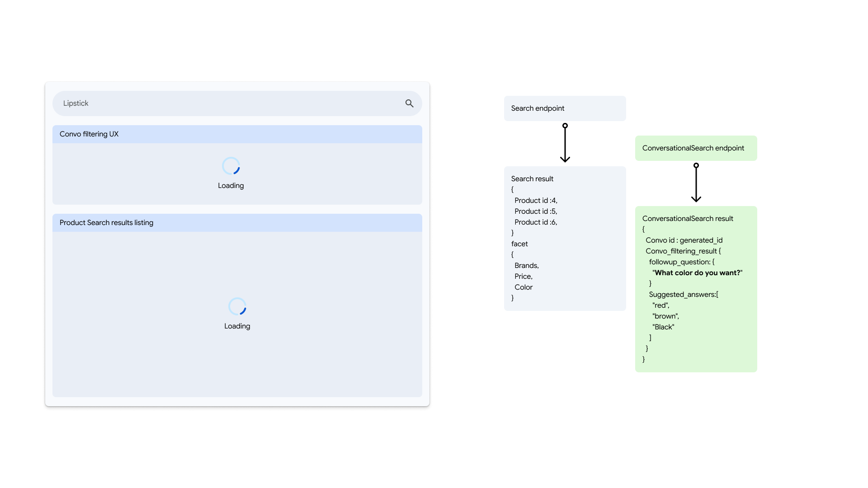Click the bold "What color do you want?" text
Screen dimensions: 868x488
pos(698,273)
